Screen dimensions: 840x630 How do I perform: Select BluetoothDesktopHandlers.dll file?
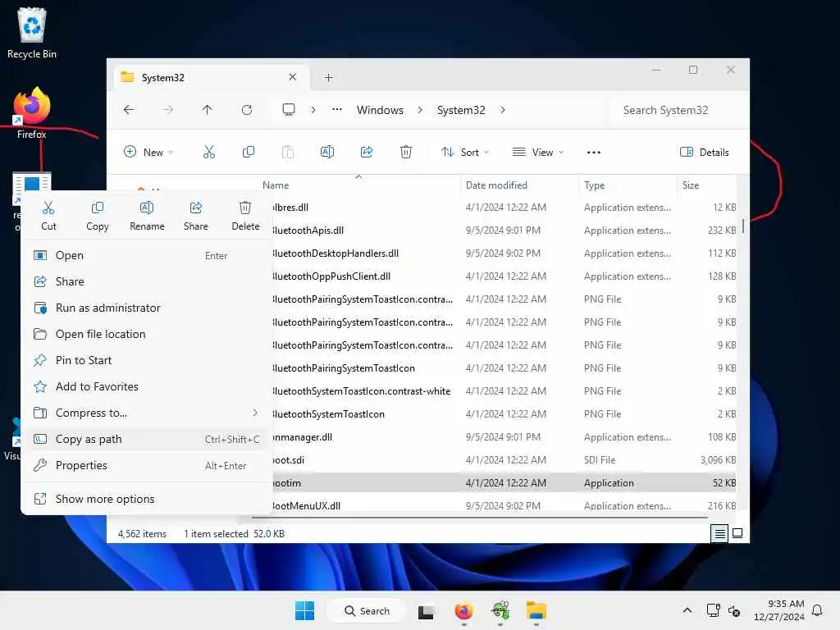point(504,253)
